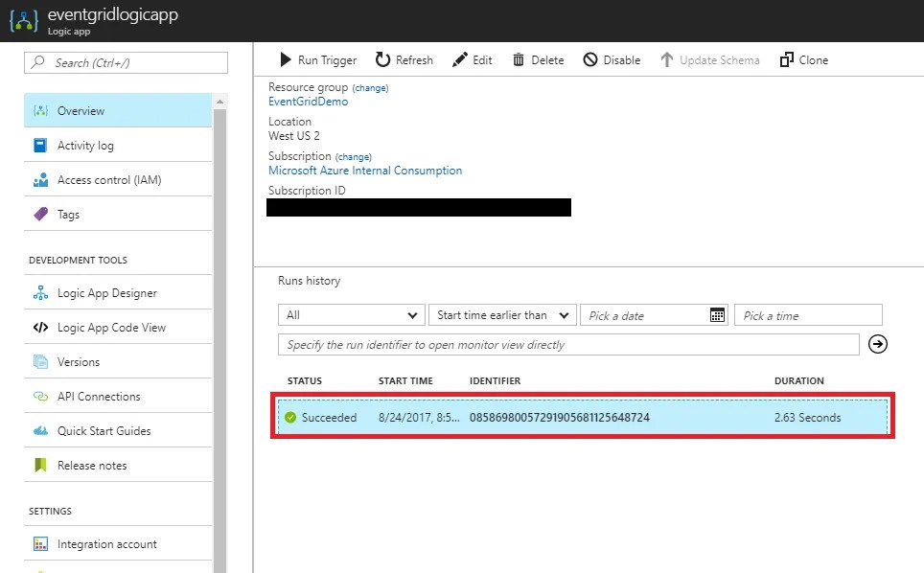Image resolution: width=924 pixels, height=573 pixels.
Task: Select Access control (IAM) menu item
Action: click(x=118, y=179)
